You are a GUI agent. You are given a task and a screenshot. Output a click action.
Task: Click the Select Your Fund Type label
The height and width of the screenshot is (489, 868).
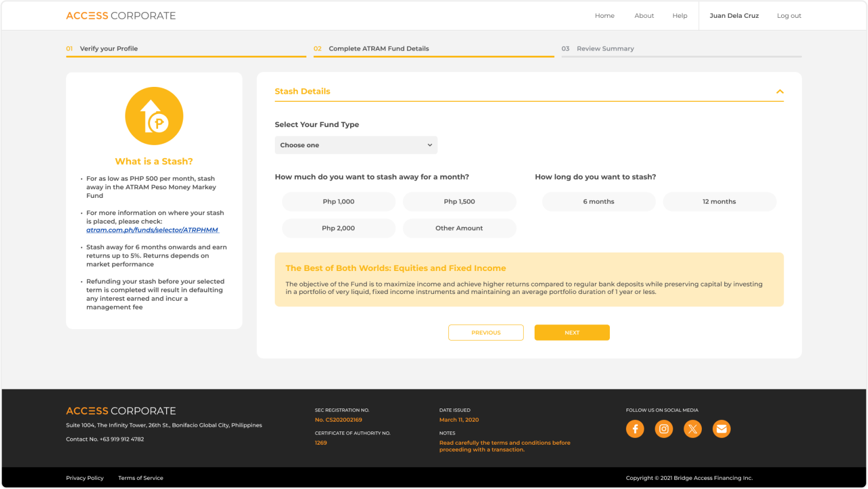tap(317, 124)
